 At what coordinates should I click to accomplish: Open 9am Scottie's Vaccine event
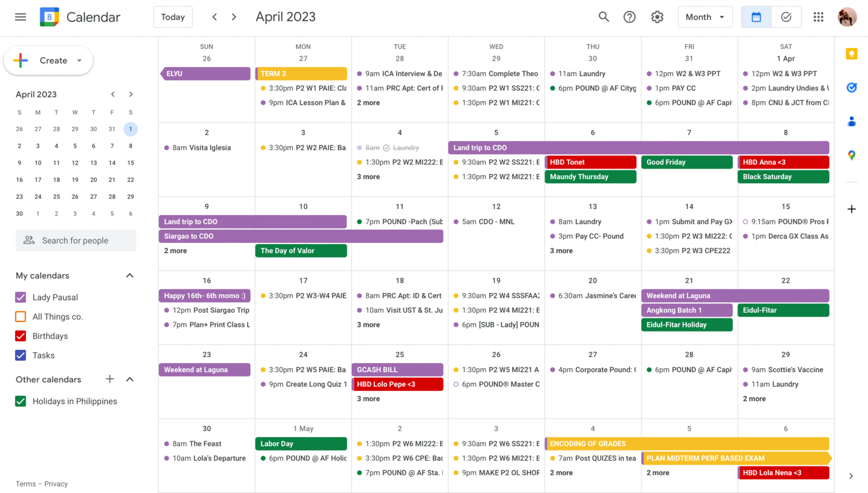(783, 370)
